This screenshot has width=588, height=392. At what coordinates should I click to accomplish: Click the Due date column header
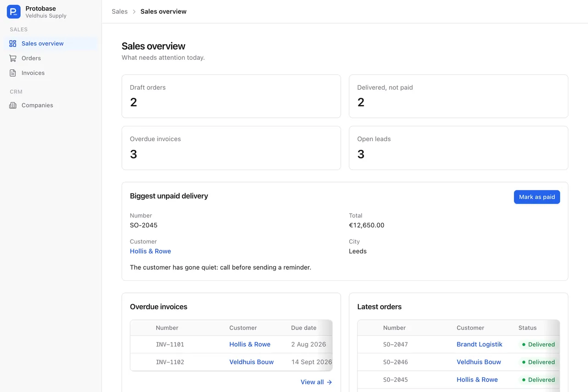tap(304, 328)
